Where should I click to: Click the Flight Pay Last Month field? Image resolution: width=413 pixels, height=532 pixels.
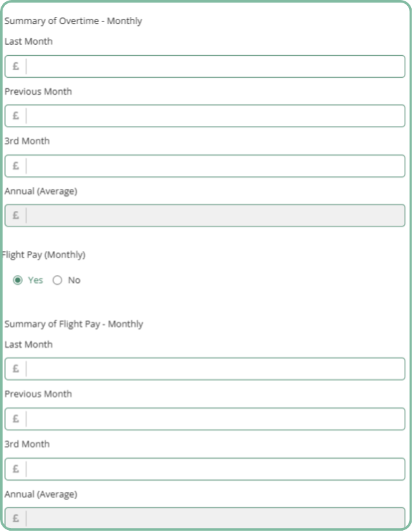click(205, 369)
